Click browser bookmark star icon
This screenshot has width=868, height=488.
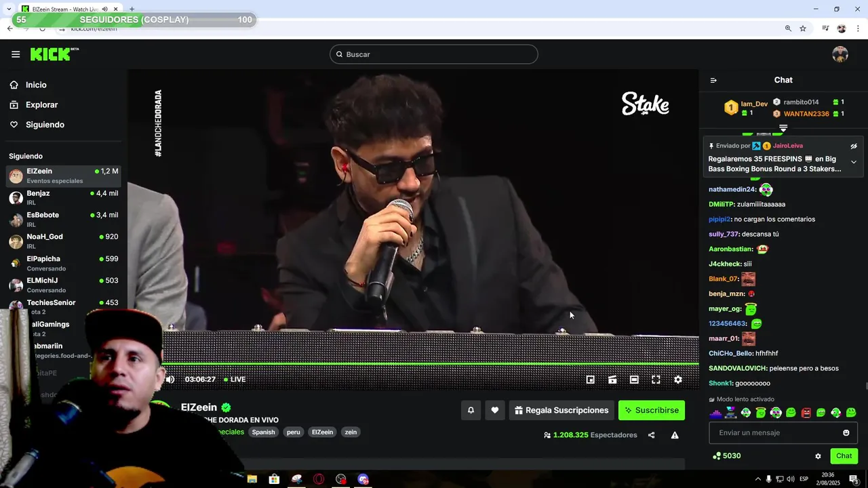pos(803,28)
